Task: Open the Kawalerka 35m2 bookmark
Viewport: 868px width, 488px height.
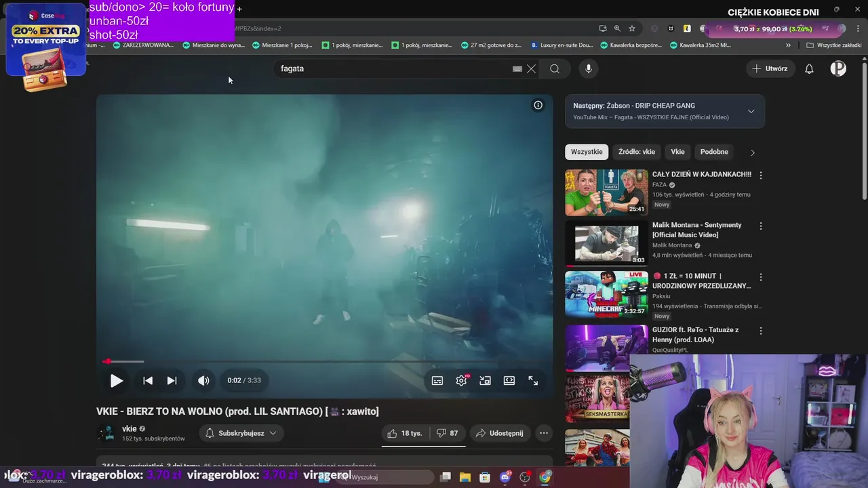Action: click(x=700, y=45)
